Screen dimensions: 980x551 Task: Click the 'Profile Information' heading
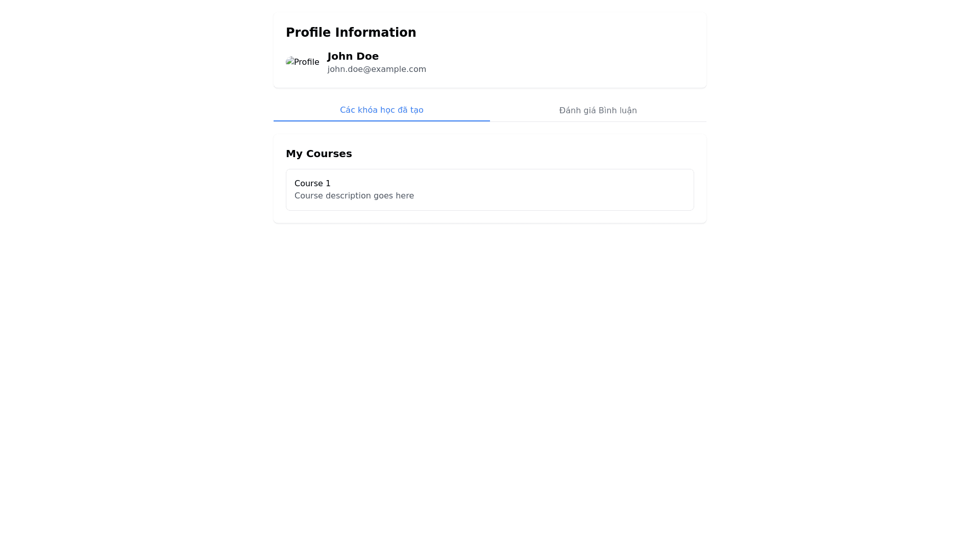tap(351, 33)
